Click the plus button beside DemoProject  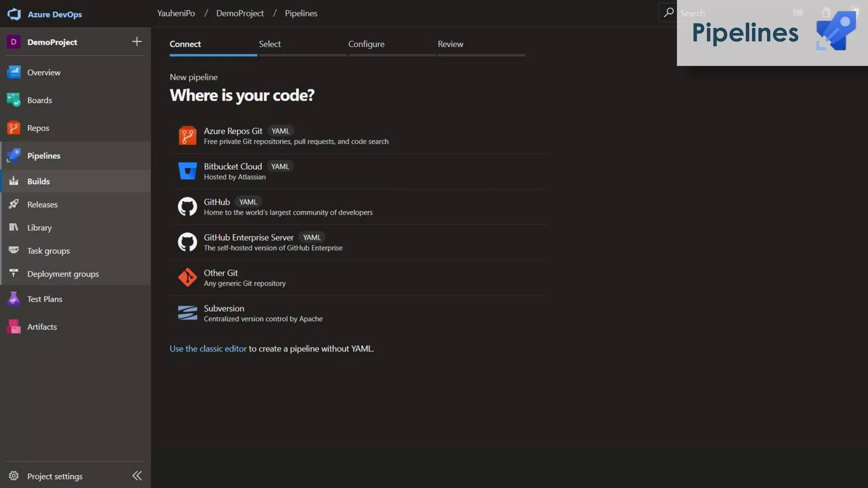(136, 42)
